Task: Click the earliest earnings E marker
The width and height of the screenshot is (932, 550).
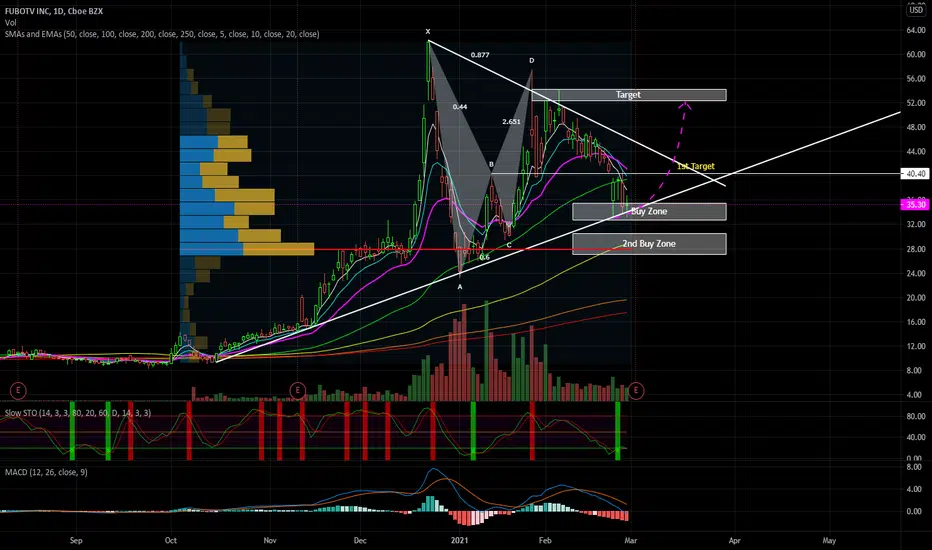Action: coord(18,391)
